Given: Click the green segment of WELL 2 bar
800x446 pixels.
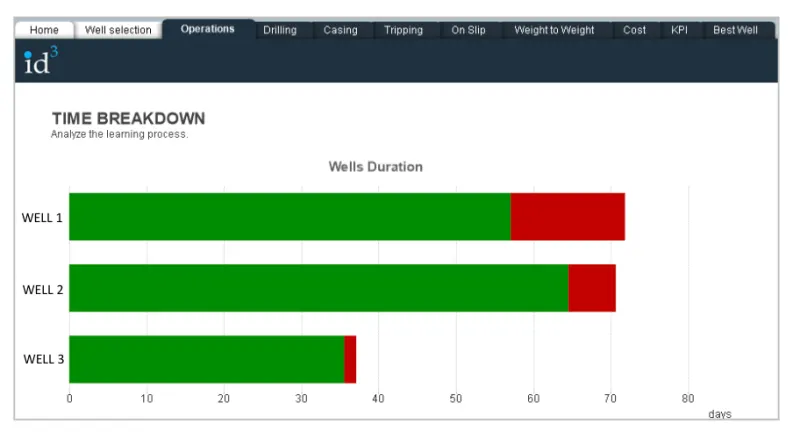Looking at the screenshot, I should (x=319, y=288).
